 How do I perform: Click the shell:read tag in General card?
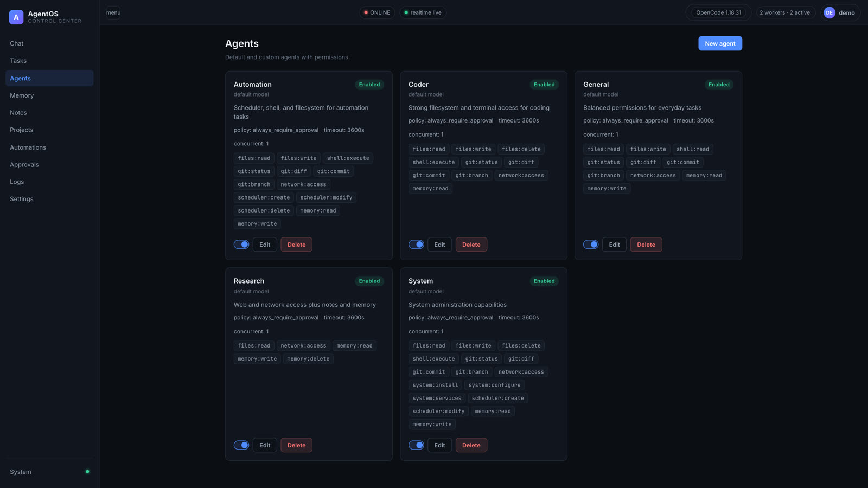tap(693, 149)
